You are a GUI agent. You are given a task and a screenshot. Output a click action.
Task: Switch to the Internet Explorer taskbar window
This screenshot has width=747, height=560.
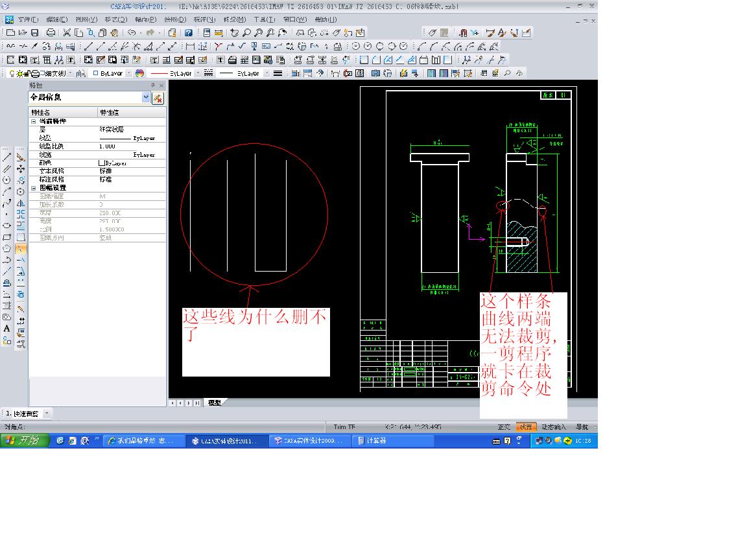(x=143, y=441)
